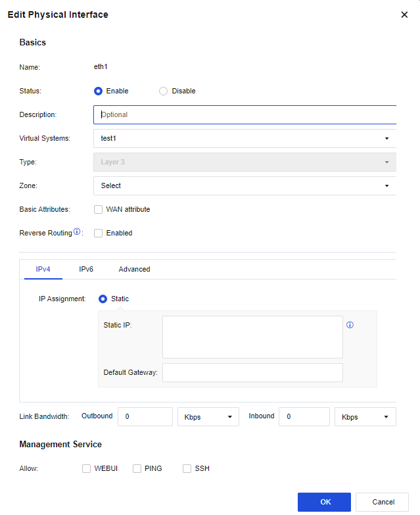
Task: Click the info icon next to Reverse Routing
Action: [x=77, y=232]
